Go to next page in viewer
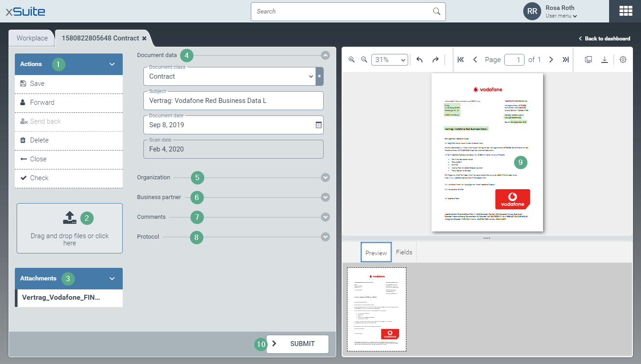 point(551,60)
